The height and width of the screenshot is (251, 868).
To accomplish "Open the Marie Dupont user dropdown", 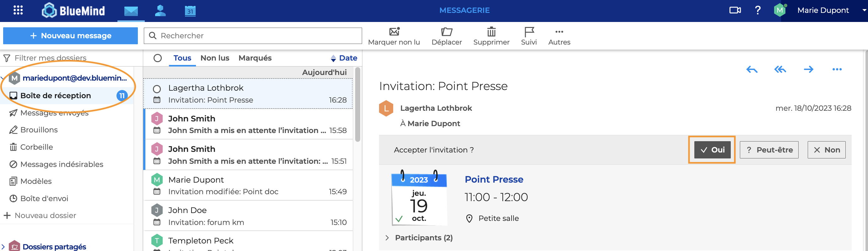I will 864,10.
